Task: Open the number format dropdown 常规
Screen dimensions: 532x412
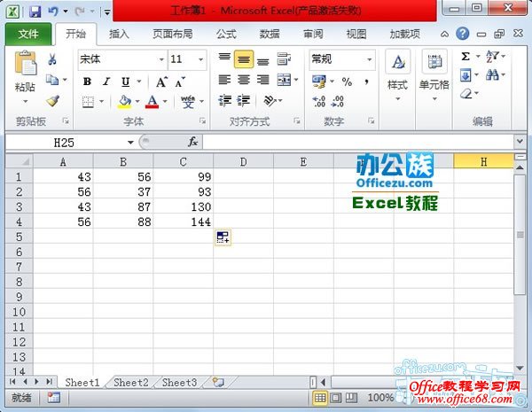Action: (x=369, y=59)
